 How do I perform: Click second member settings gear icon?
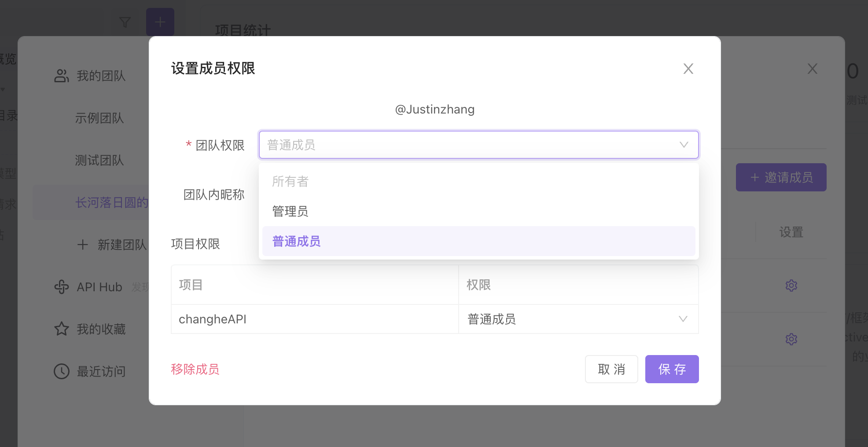791,339
